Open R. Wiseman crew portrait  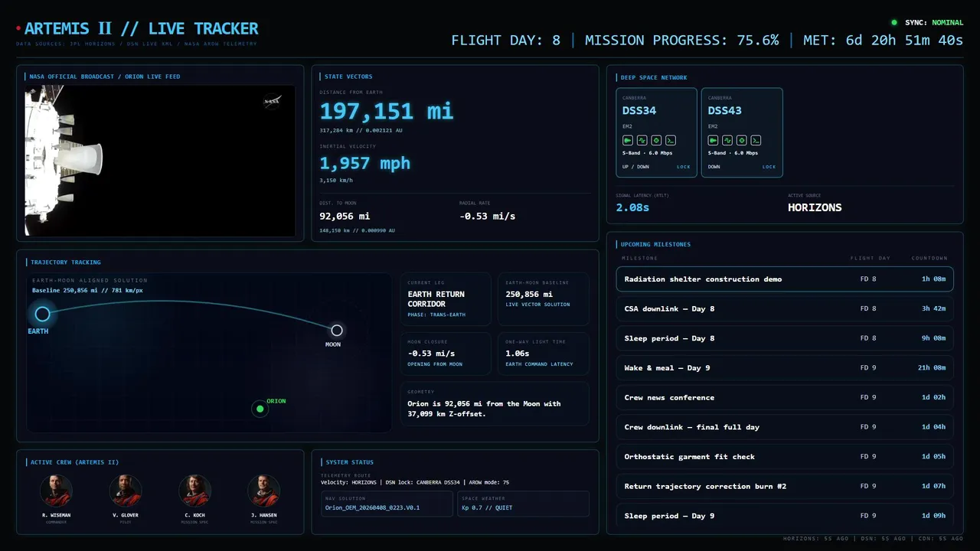(x=56, y=491)
